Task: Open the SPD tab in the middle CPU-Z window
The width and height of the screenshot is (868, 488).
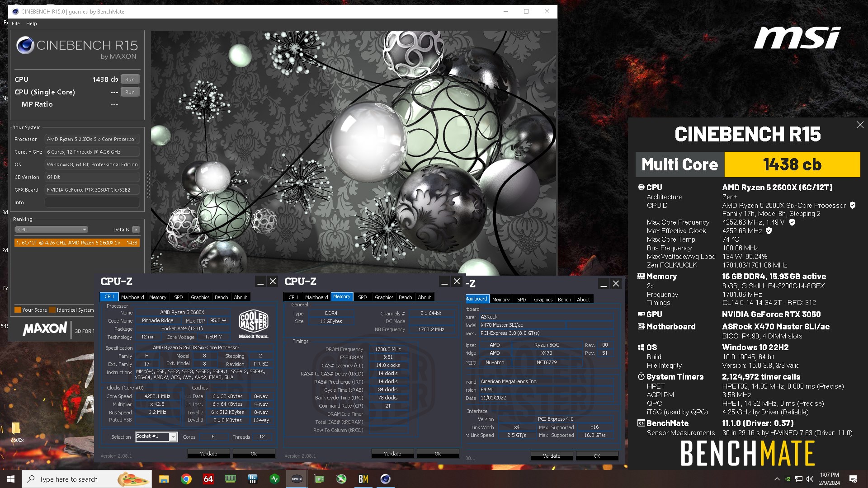Action: (363, 297)
